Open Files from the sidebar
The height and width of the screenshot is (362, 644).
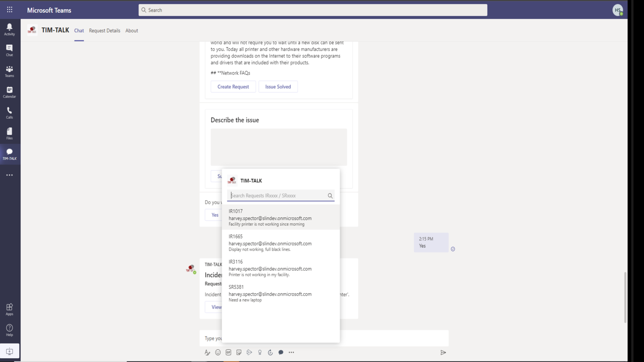click(x=9, y=133)
